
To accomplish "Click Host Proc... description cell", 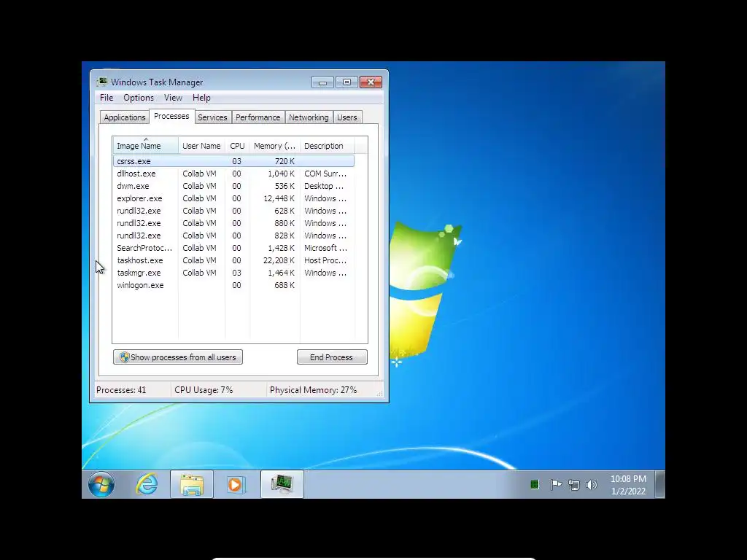I will tap(325, 260).
